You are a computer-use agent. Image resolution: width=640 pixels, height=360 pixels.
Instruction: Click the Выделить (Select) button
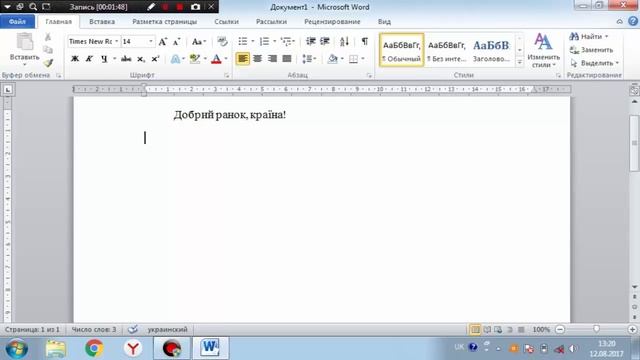coord(594,63)
